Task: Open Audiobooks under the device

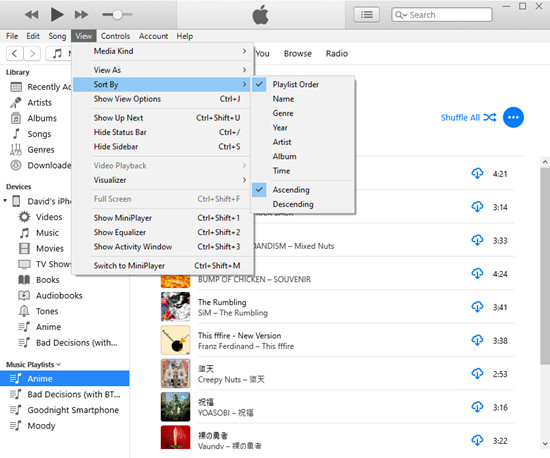Action: 51,296
